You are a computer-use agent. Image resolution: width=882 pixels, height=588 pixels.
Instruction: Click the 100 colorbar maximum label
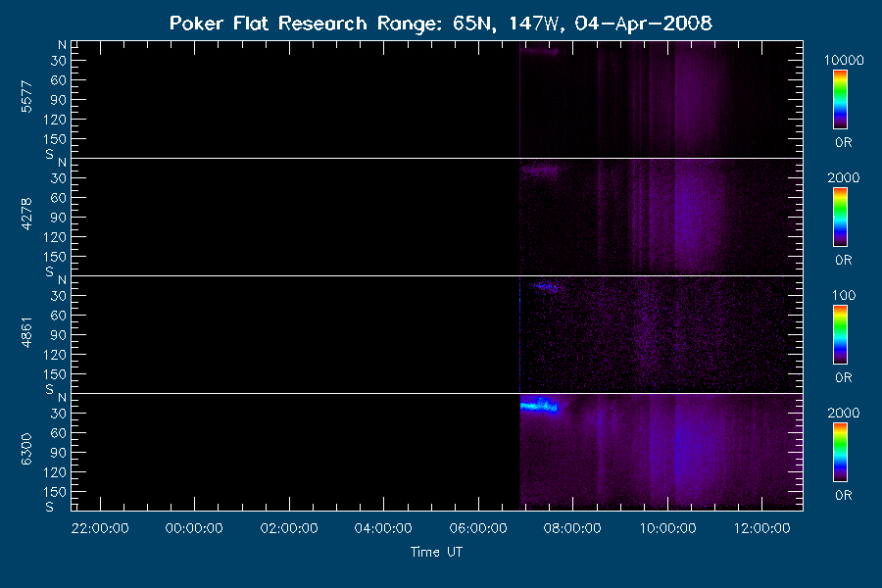click(843, 295)
